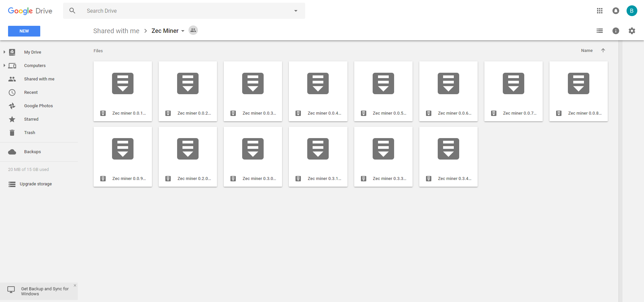Switch to list view icon
The height and width of the screenshot is (302, 644).
(600, 31)
